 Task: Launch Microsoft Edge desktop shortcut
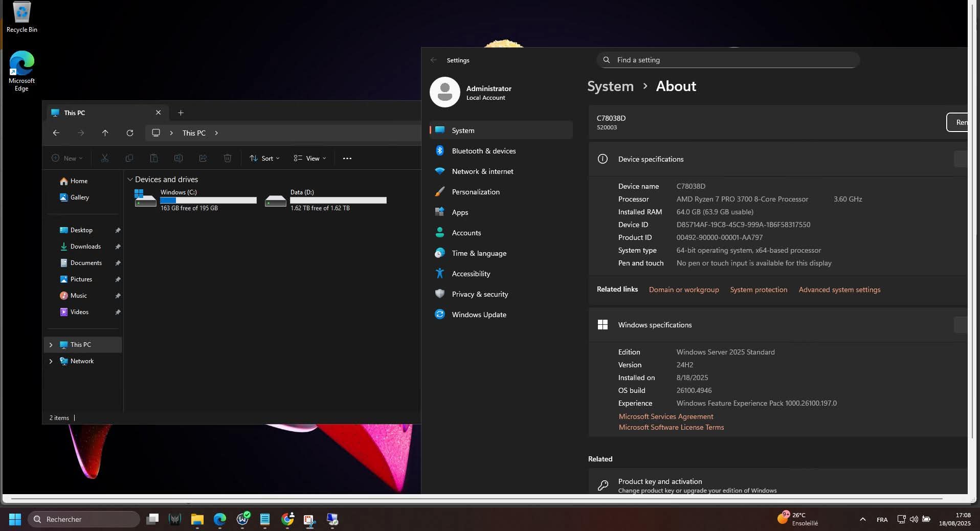pos(21,71)
